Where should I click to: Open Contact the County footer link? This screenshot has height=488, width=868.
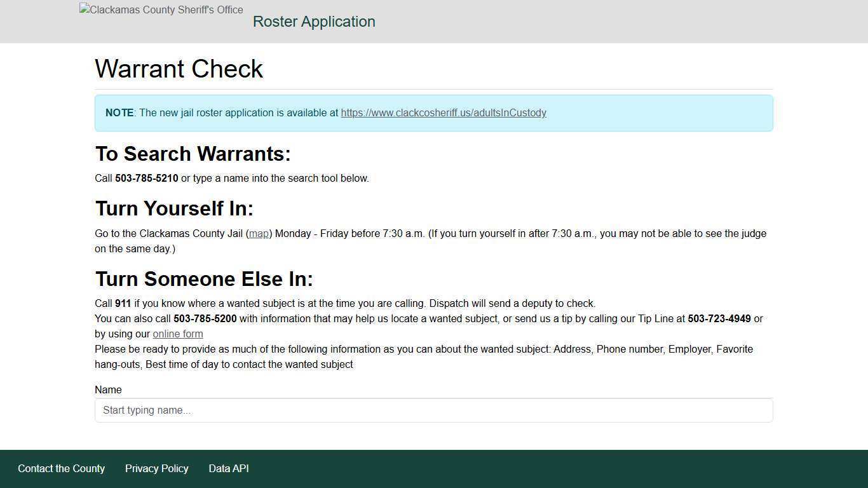pyautogui.click(x=61, y=468)
